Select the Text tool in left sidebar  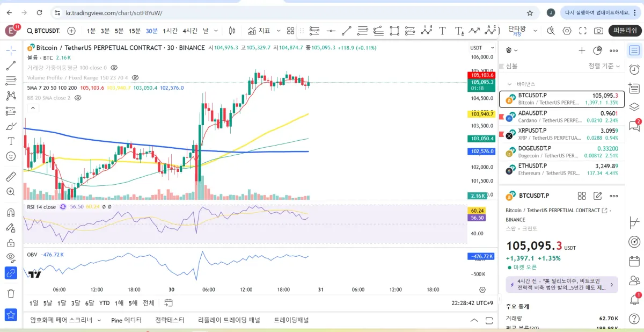(x=11, y=141)
